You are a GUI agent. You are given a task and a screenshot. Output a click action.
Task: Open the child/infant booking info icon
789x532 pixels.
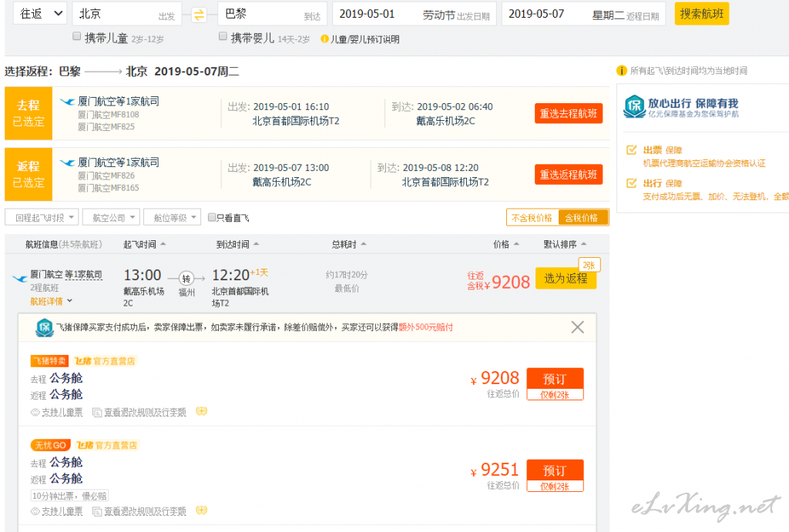click(x=324, y=38)
